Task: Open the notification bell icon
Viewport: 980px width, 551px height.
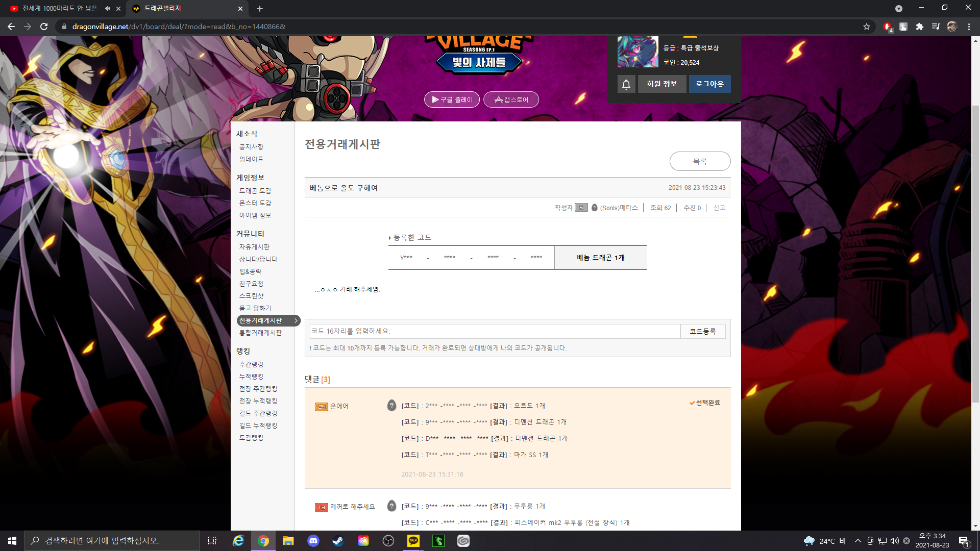Action: 626,84
